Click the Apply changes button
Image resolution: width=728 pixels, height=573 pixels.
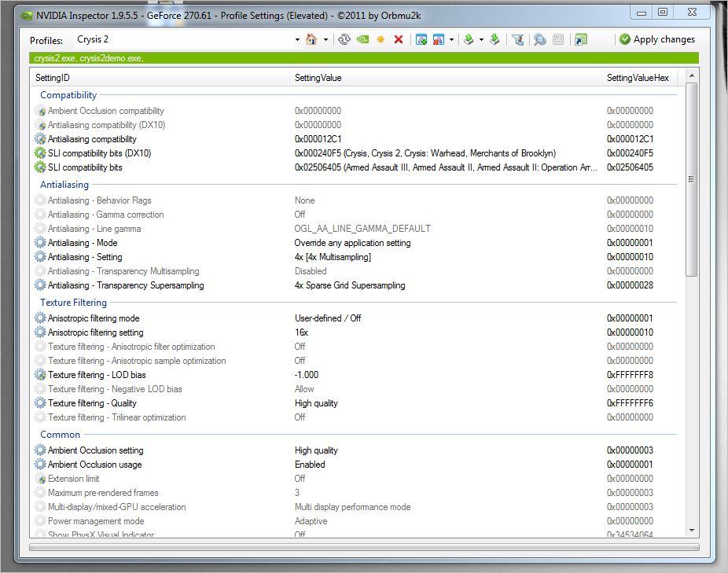coord(657,39)
